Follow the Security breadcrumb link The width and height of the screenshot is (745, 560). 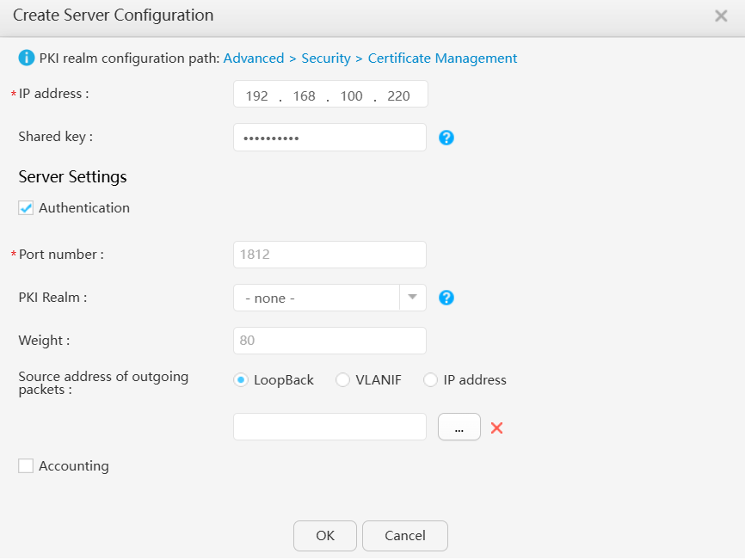point(326,58)
